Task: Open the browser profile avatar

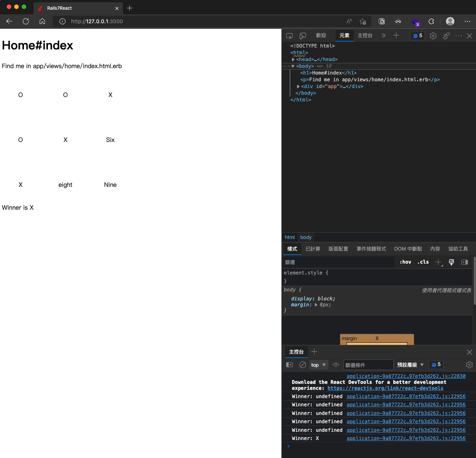Action: tap(450, 21)
